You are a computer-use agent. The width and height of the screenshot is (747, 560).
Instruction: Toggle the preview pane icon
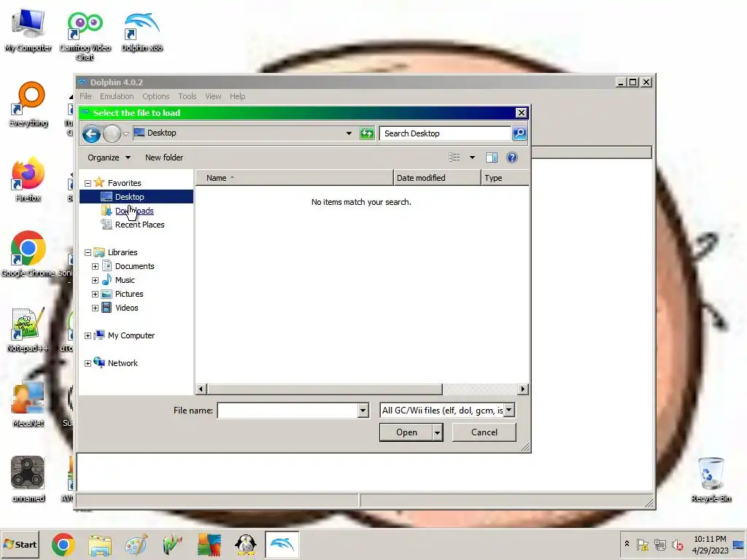click(x=492, y=157)
